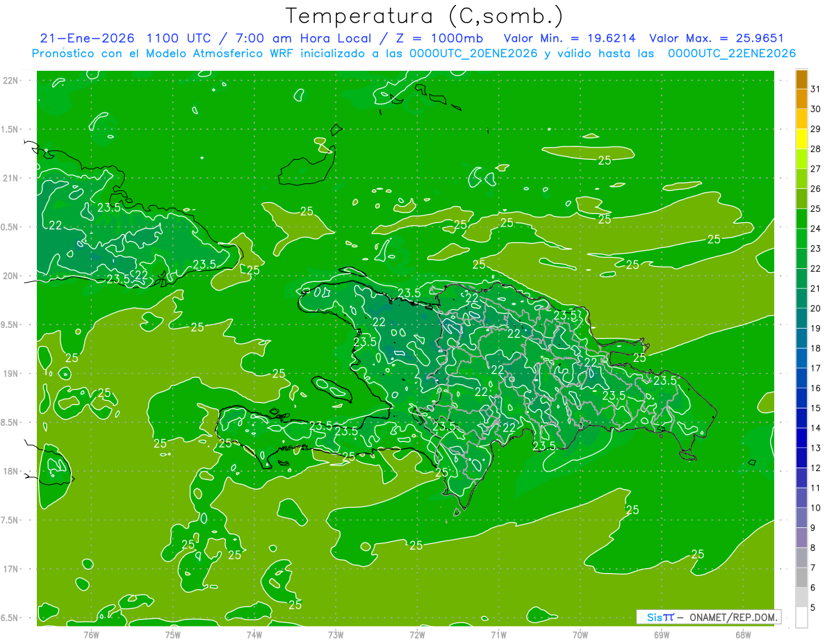
Task: Click initialization time "0000UTC_20ENE2026"
Action: (473, 53)
